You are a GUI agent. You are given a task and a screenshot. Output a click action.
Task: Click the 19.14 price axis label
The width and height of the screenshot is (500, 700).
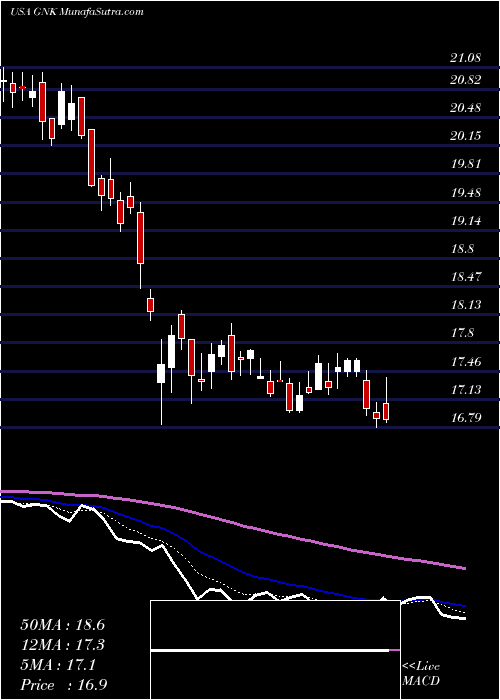tap(465, 221)
